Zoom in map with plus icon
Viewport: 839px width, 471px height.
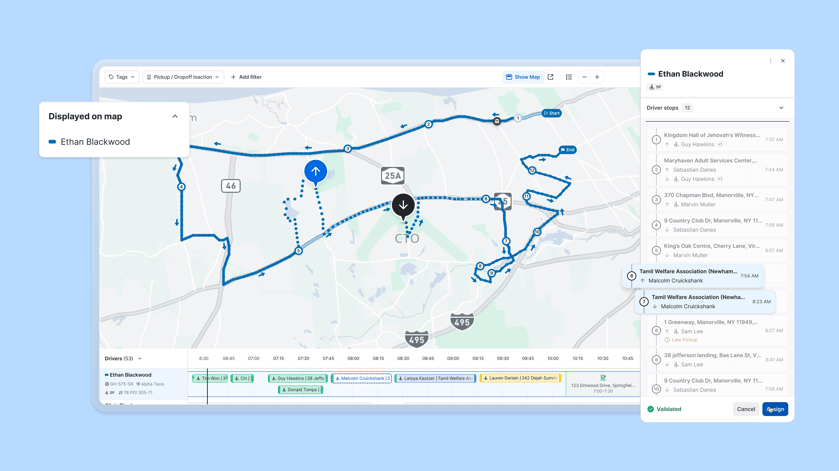597,77
